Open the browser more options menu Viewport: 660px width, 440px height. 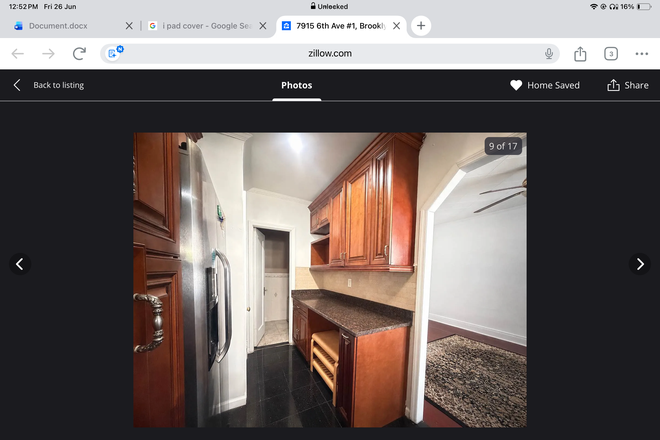coord(641,53)
